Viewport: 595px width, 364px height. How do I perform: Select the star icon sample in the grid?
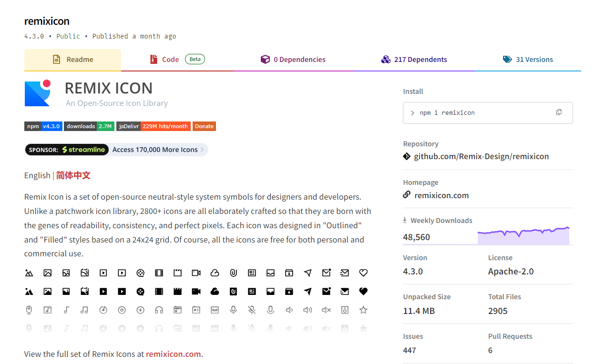point(363,310)
